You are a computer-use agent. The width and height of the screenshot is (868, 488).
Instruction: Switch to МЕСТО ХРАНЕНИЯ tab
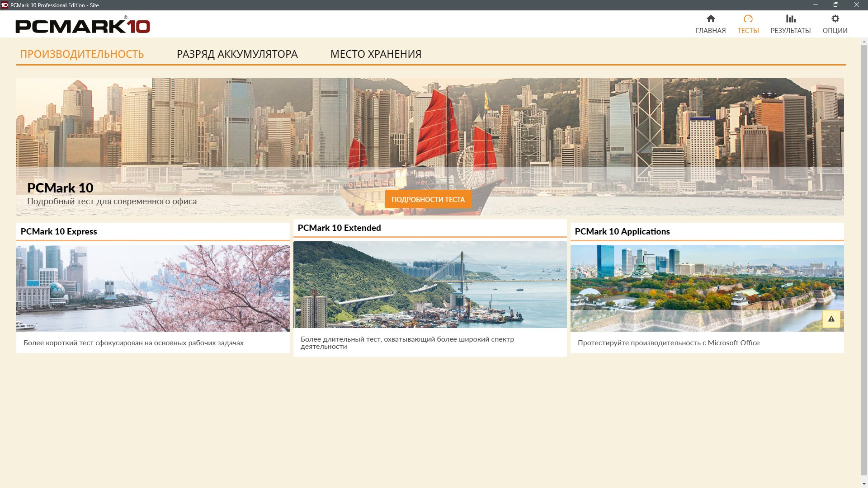(x=376, y=54)
